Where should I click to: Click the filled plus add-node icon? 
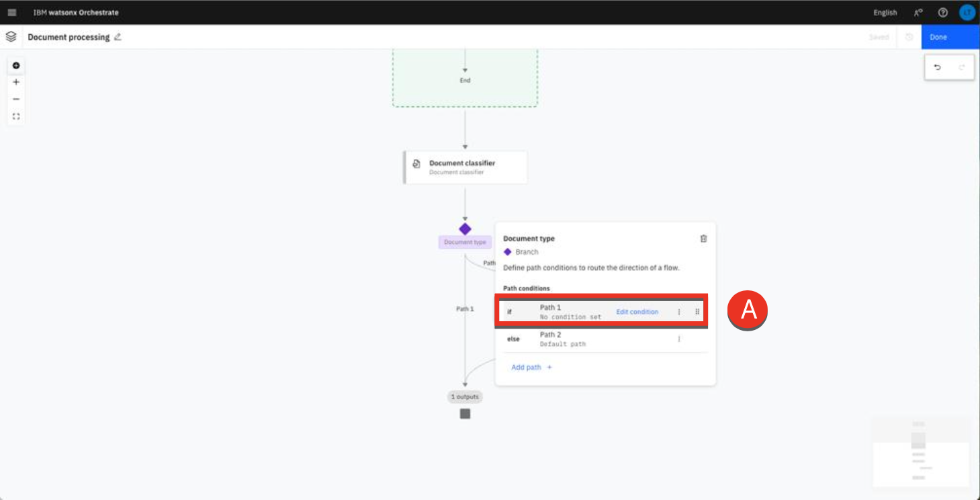pyautogui.click(x=16, y=66)
